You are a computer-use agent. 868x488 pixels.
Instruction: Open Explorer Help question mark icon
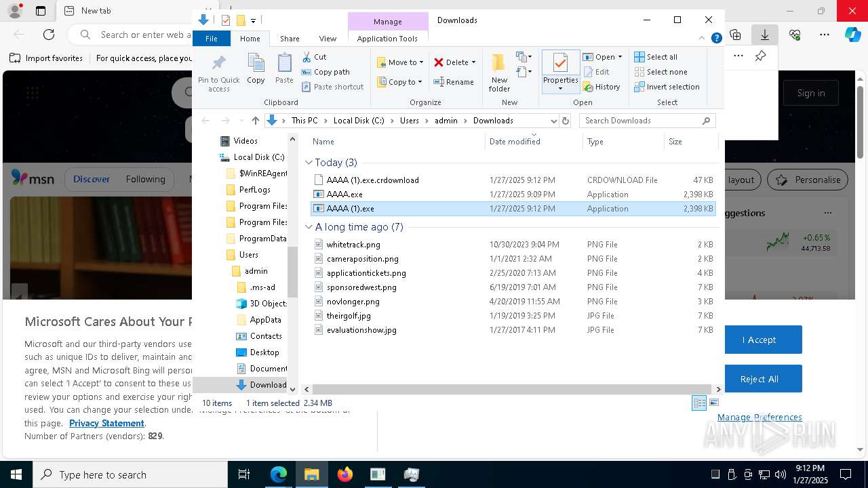click(x=716, y=39)
